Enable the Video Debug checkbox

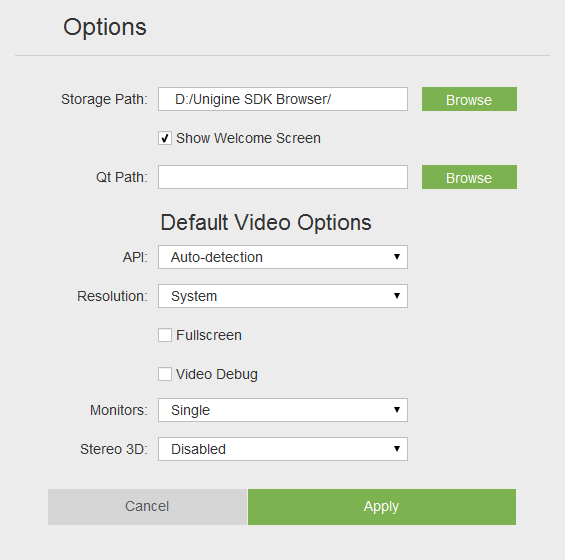point(165,374)
